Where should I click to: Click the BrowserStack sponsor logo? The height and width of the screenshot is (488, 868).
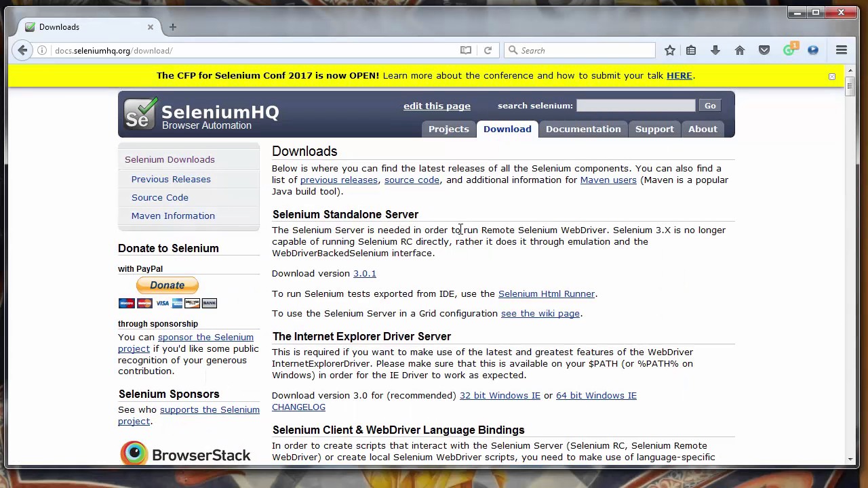point(185,453)
